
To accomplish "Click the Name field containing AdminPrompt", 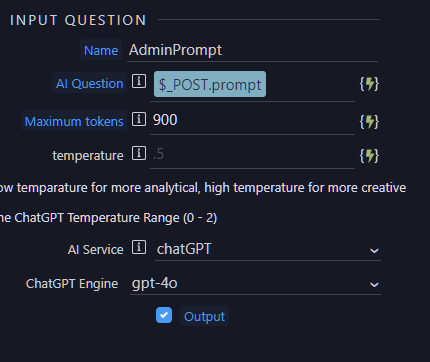I will pyautogui.click(x=252, y=51).
